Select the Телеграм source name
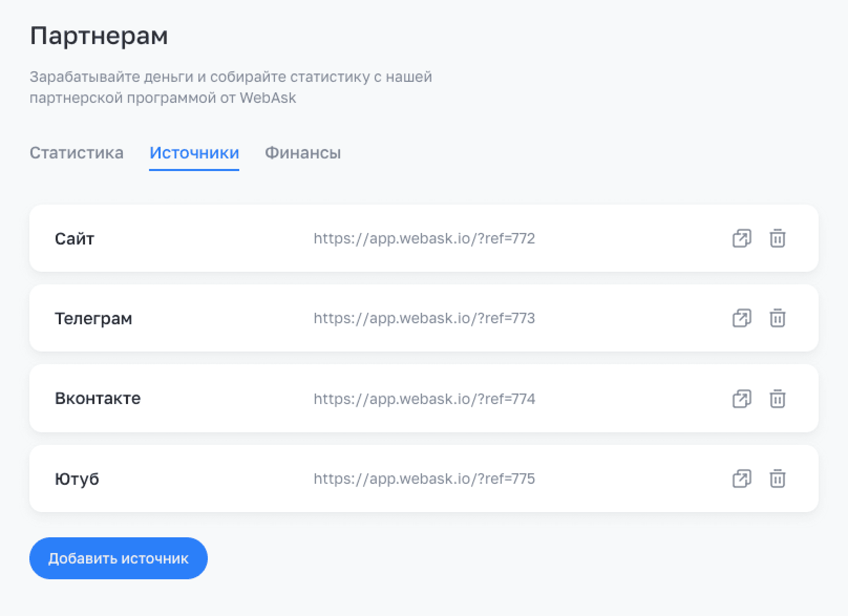Screen dimensions: 848x616 pos(93,318)
